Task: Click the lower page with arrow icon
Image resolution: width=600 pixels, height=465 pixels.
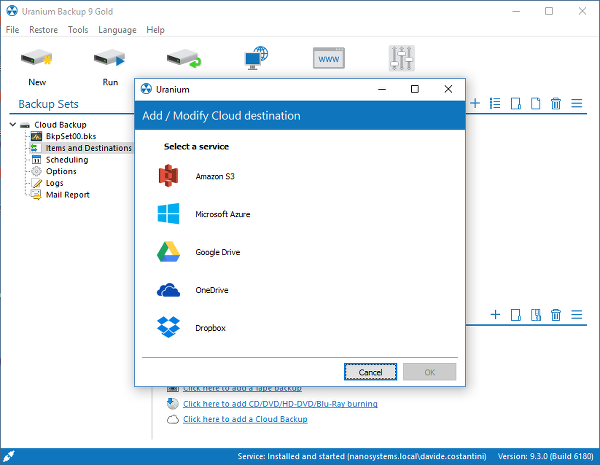Action: pos(536,315)
